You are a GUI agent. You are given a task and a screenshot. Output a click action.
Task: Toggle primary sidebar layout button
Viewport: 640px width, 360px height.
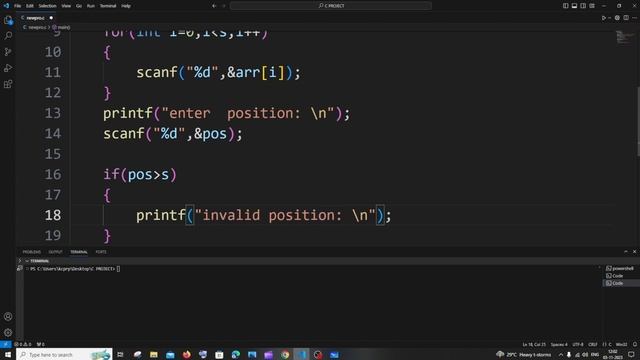565,6
